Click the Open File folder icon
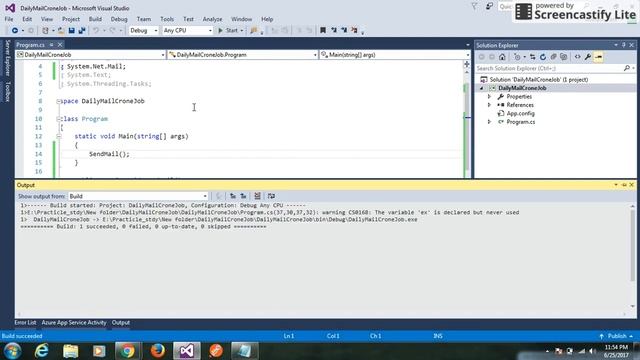 61,31
